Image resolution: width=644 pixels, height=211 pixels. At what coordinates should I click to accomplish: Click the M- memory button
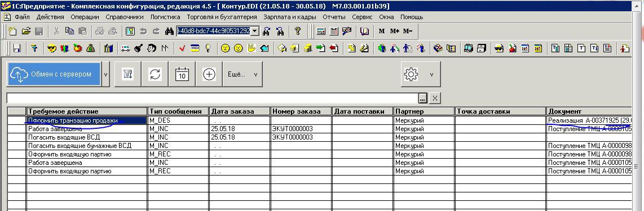(407, 31)
